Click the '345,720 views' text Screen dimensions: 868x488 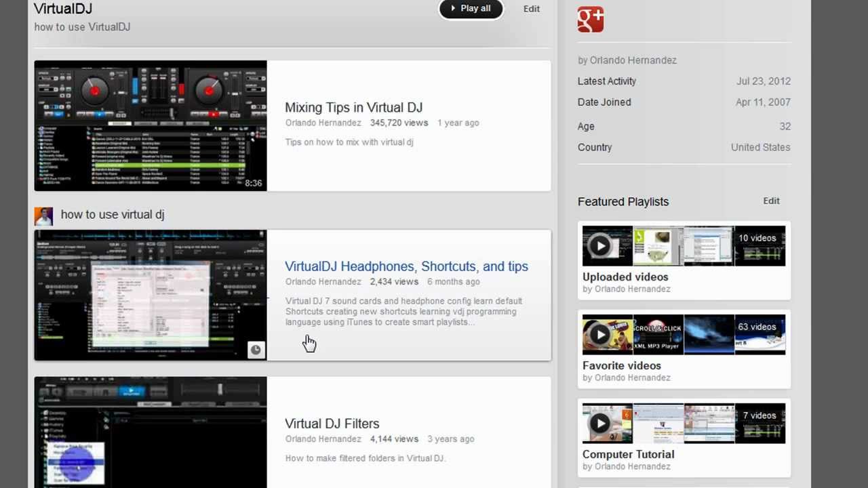point(399,123)
